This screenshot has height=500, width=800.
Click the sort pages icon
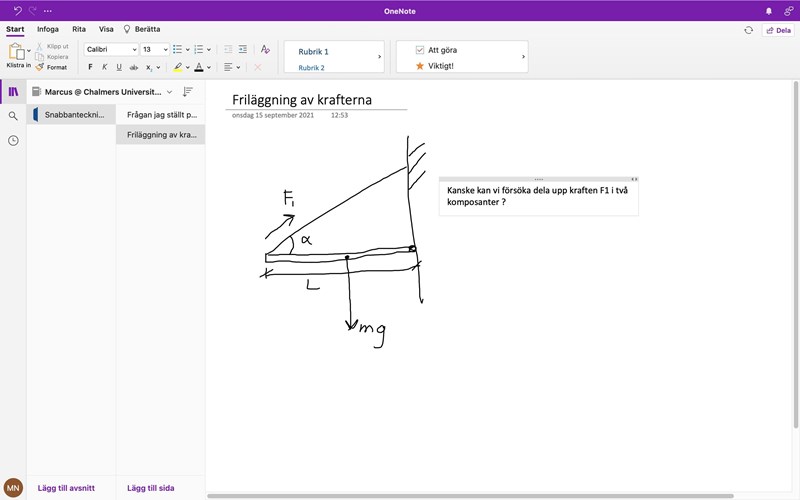point(187,91)
